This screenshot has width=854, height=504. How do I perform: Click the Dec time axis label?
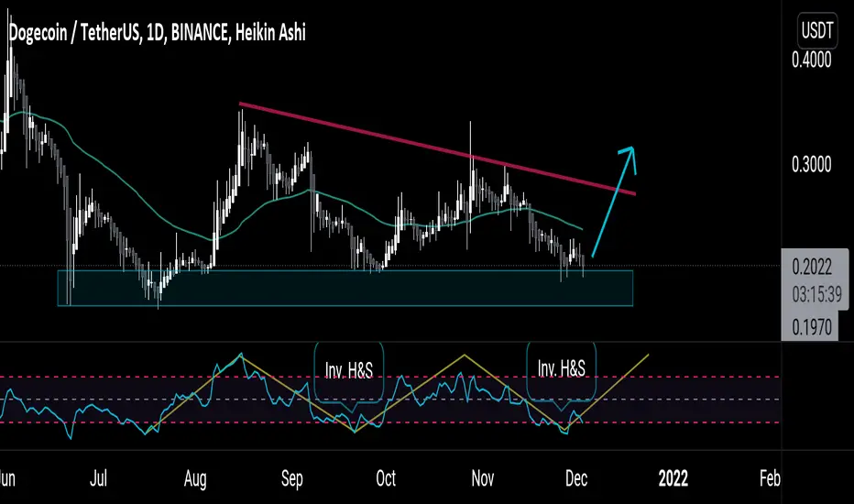coord(576,478)
